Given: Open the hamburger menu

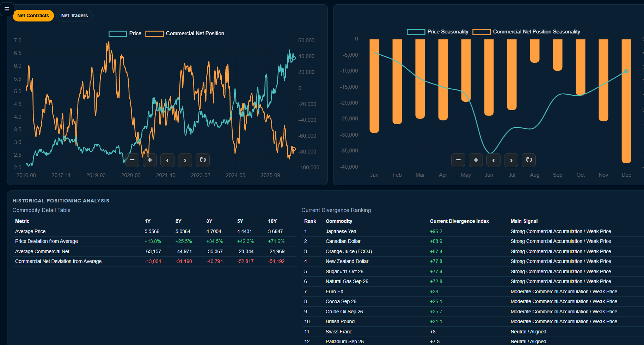Looking at the screenshot, I should pos(7,9).
